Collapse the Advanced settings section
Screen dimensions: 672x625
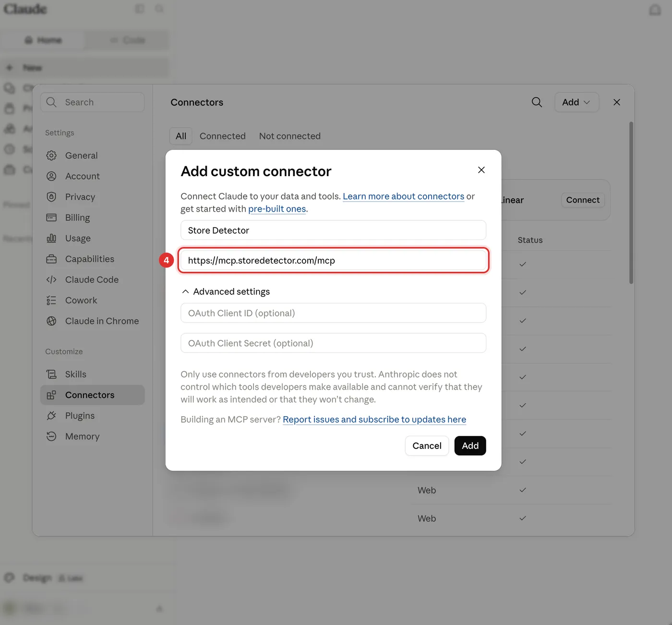226,291
